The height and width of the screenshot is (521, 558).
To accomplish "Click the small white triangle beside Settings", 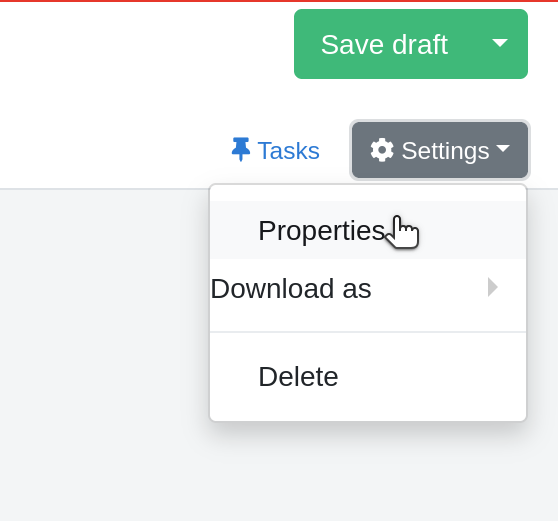I will coord(503,148).
